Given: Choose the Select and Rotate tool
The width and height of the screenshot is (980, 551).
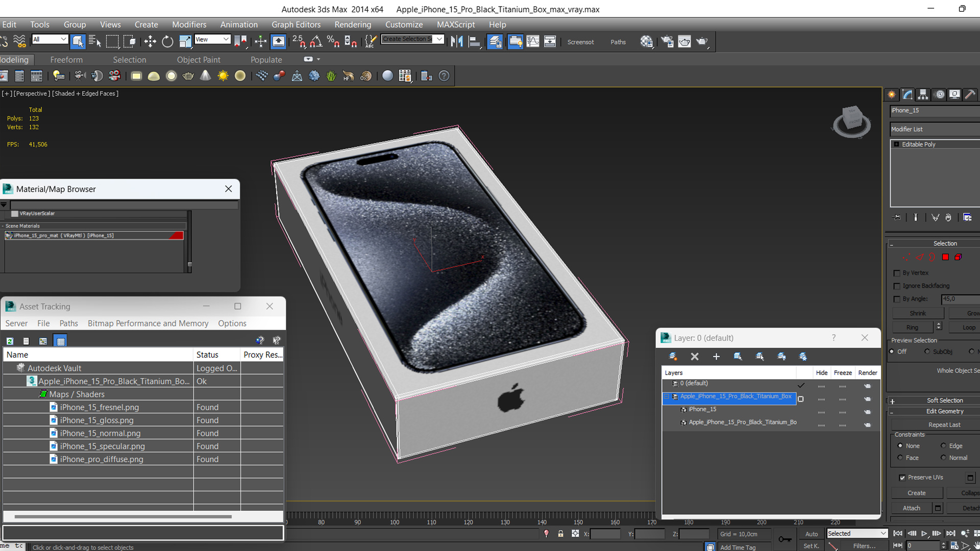Looking at the screenshot, I should pyautogui.click(x=167, y=41).
